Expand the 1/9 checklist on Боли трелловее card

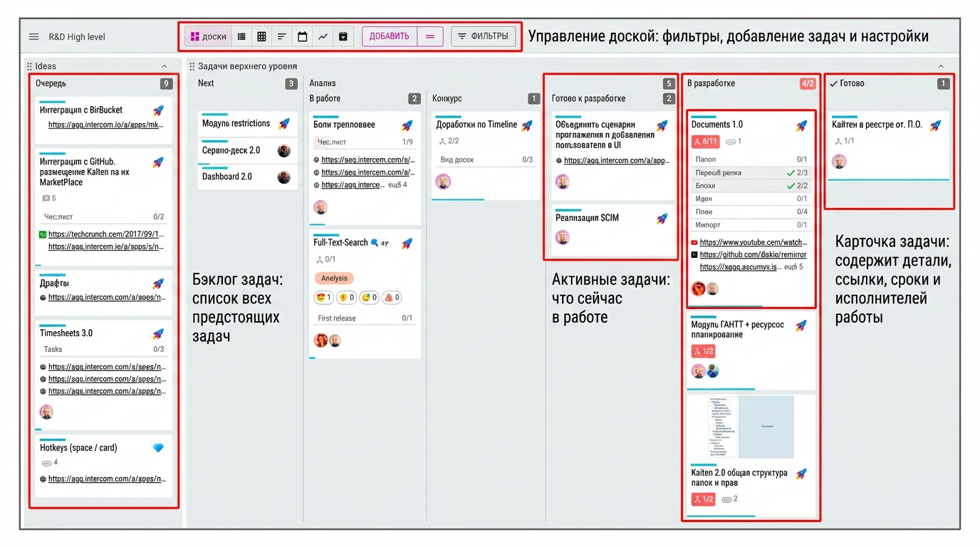(365, 142)
